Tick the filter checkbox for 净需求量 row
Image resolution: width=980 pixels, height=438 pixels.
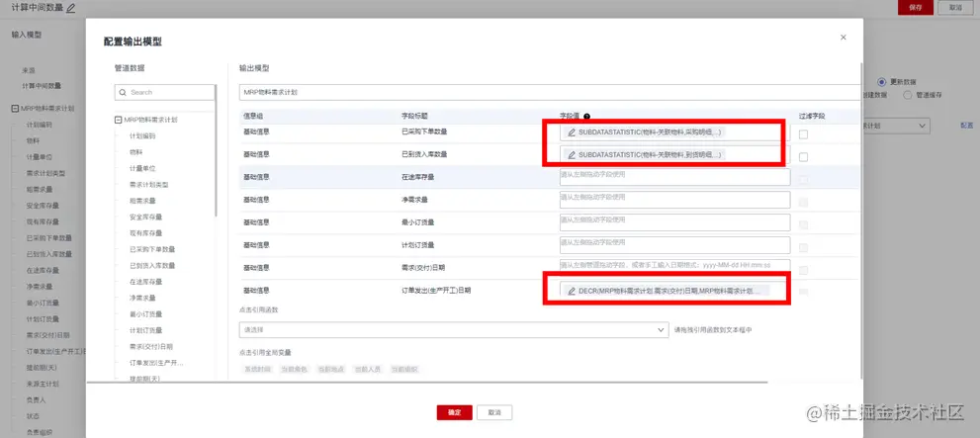coord(803,203)
